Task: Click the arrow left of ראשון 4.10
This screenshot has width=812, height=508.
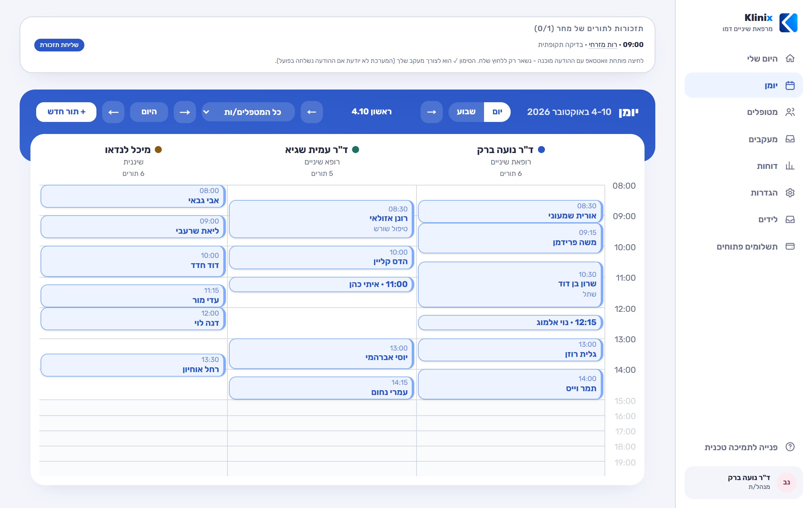Action: [312, 112]
